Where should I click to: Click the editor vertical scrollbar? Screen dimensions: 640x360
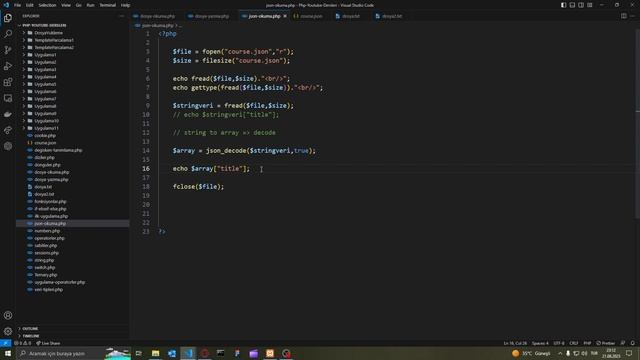638,124
